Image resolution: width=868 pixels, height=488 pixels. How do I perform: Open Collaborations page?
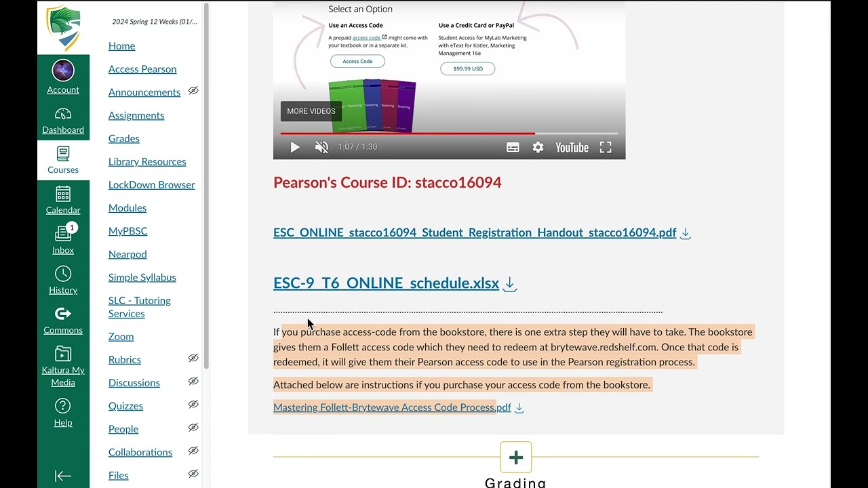pos(140,451)
